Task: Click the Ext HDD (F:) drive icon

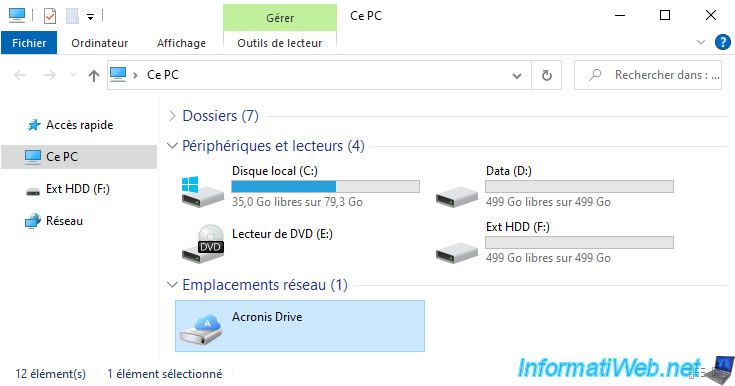Action: click(x=457, y=252)
